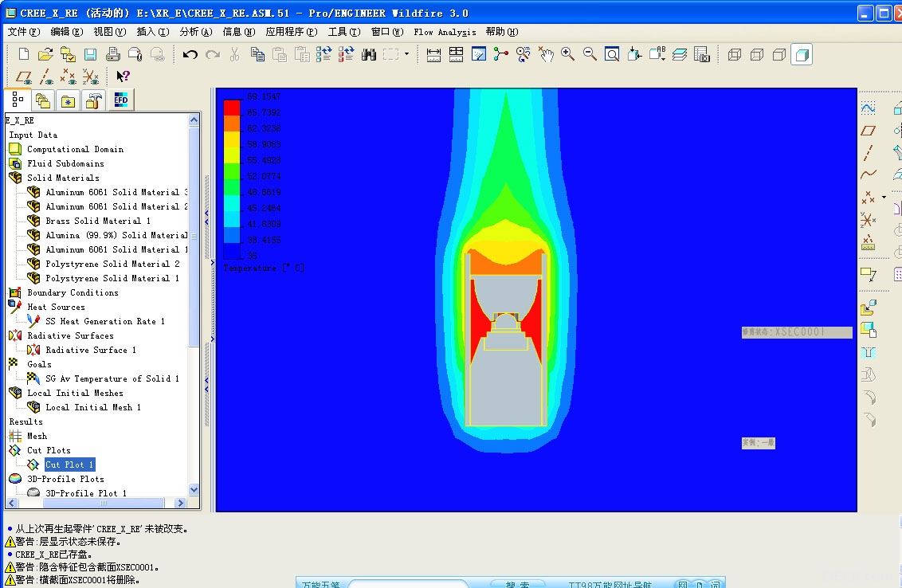The image size is (902, 588).
Task: Click the tree panel scroll-down arrow
Action: (x=194, y=490)
